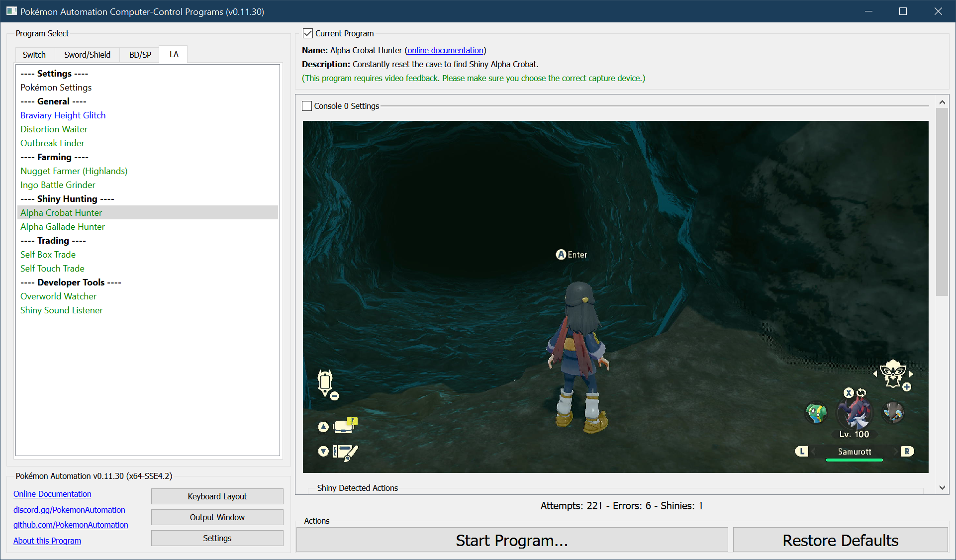956x560 pixels.
Task: Click the Pokédex notes pencil icon
Action: tap(346, 452)
